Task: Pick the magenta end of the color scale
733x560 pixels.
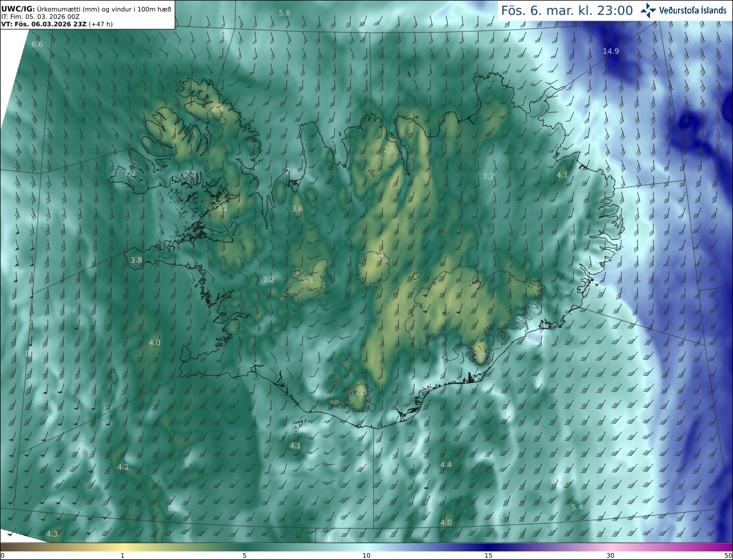Action: [x=722, y=547]
